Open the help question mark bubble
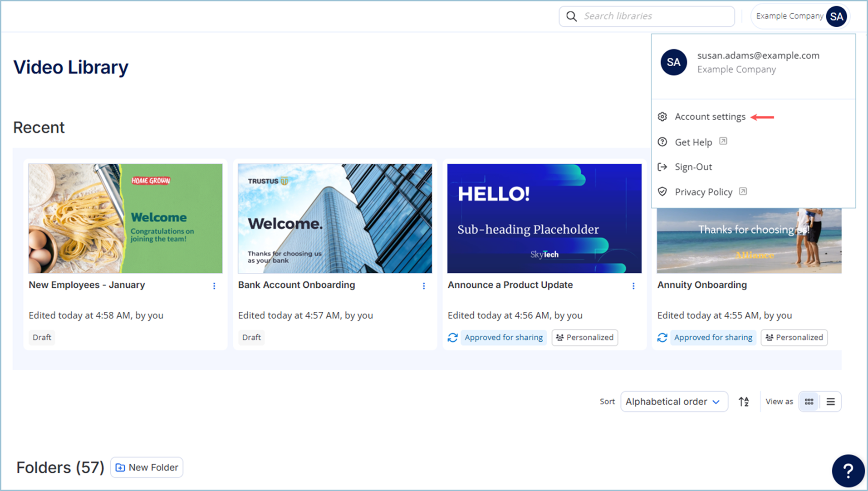868x491 pixels. click(x=848, y=471)
